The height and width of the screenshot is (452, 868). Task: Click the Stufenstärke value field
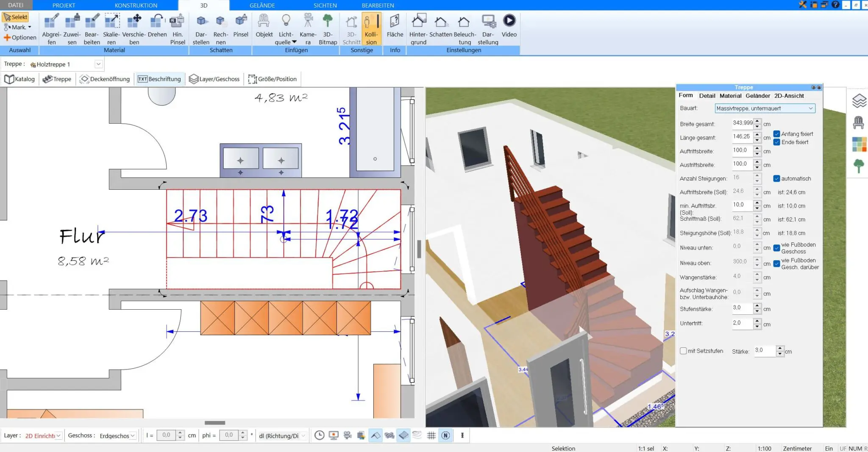[x=742, y=308]
